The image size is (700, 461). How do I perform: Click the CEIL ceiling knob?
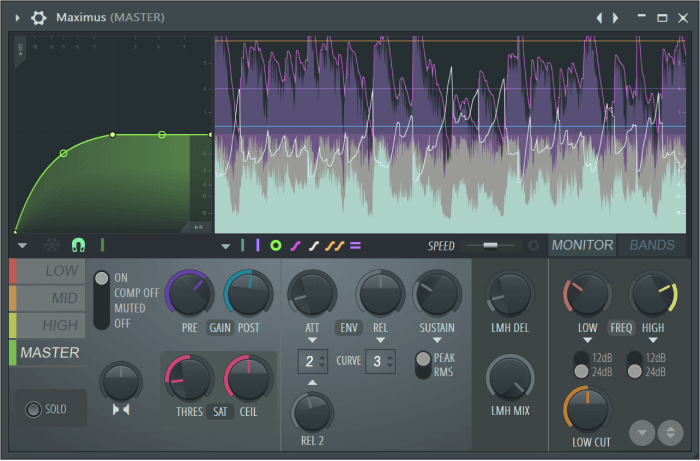[x=248, y=378]
